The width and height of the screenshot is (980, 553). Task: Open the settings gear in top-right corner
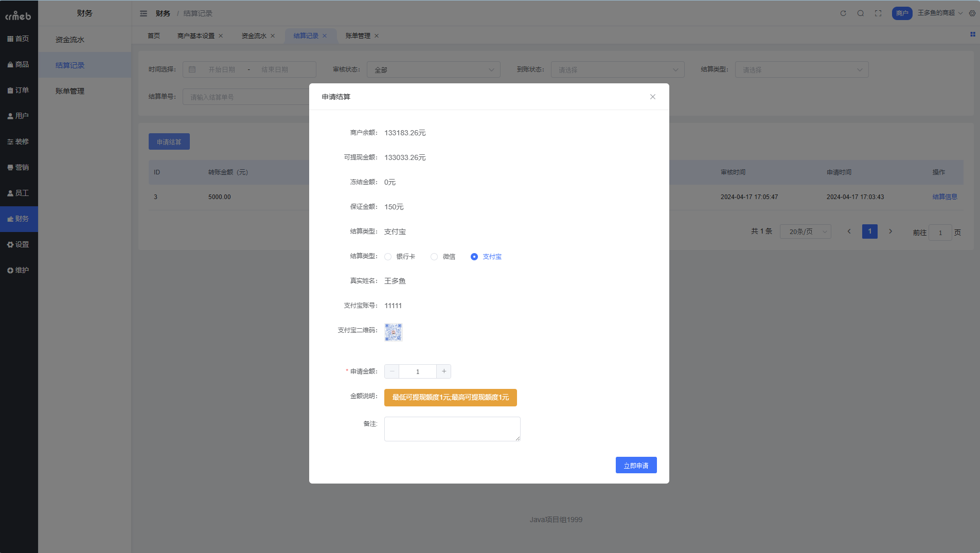(972, 13)
